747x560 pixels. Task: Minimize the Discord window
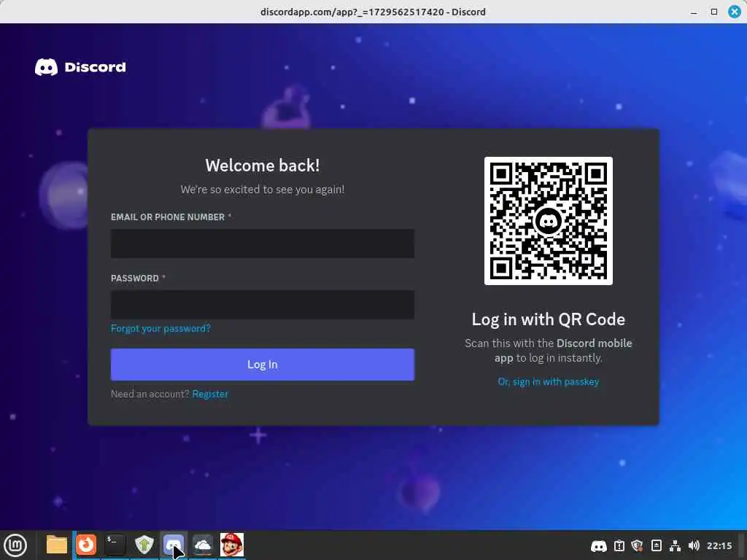tap(694, 12)
